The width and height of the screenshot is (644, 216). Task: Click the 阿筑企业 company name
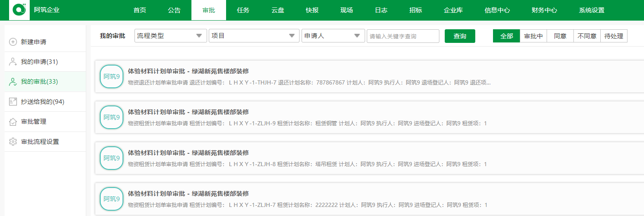(47, 9)
